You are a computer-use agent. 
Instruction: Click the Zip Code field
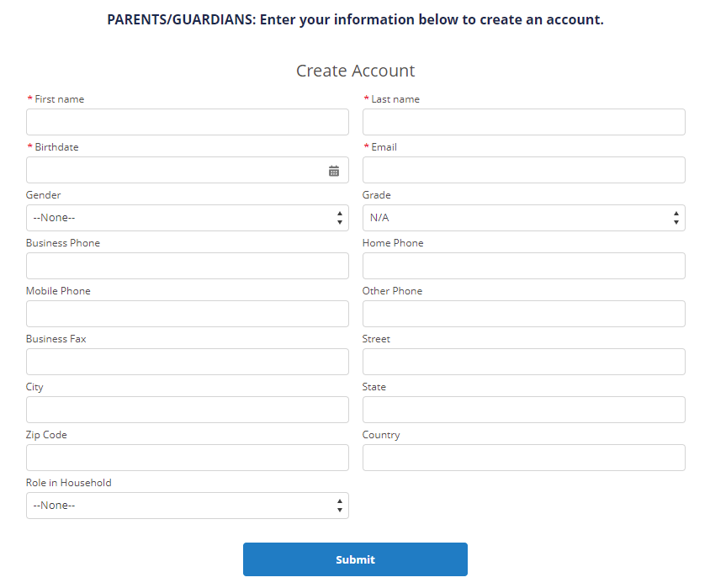click(187, 458)
